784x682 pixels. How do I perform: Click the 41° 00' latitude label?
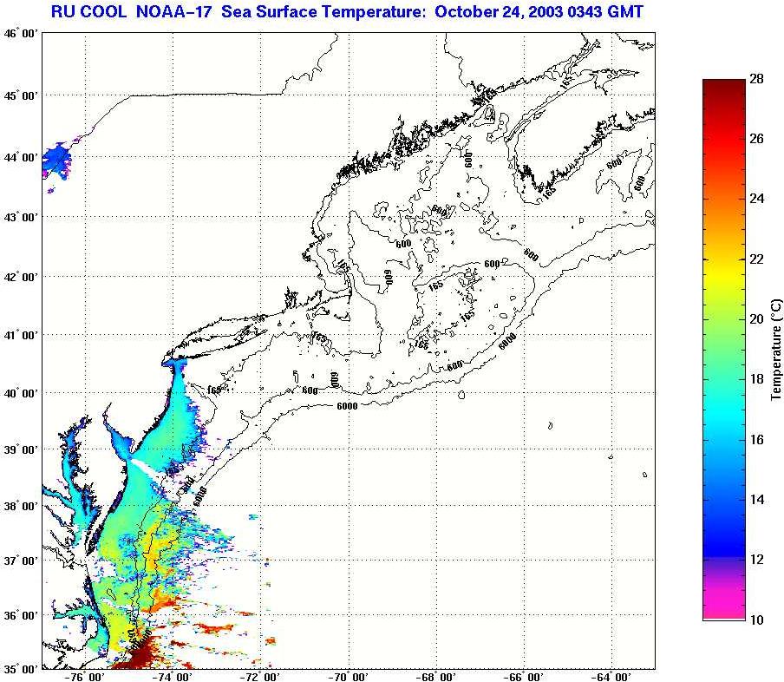click(22, 335)
